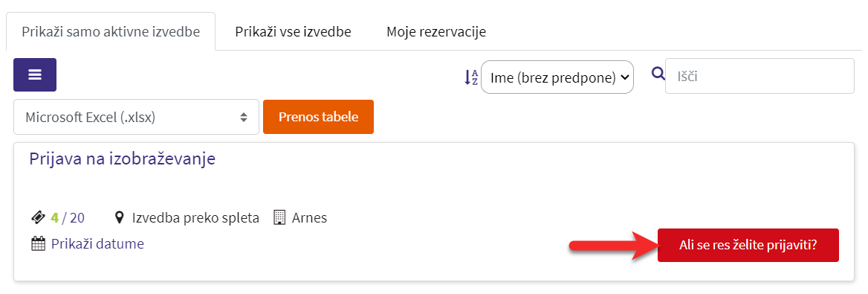Click the location pin icon

tap(118, 217)
